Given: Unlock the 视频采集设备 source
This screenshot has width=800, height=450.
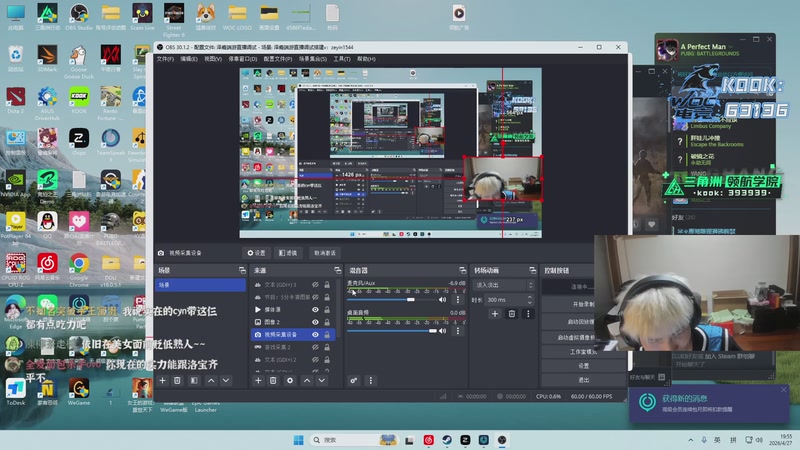Looking at the screenshot, I should tap(327, 335).
